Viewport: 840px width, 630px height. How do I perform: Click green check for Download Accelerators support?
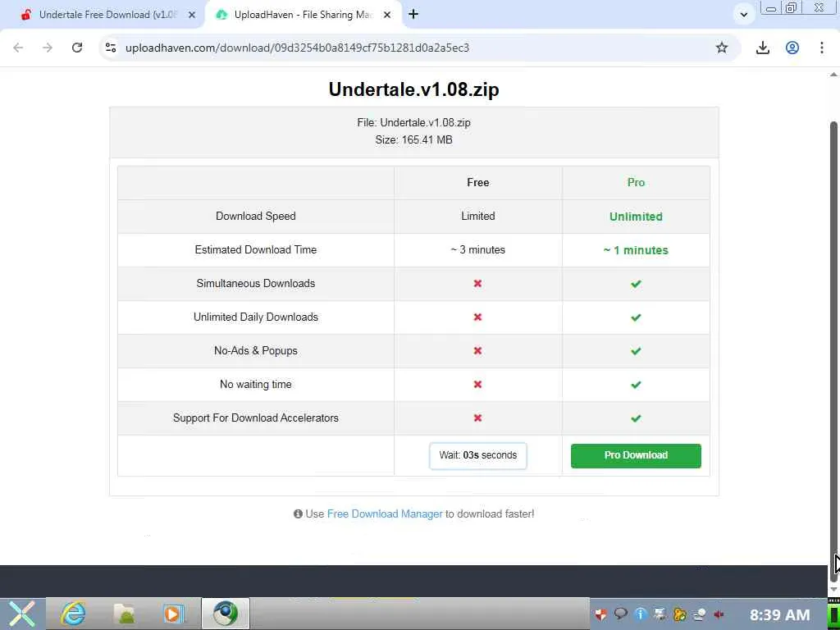[x=636, y=418]
